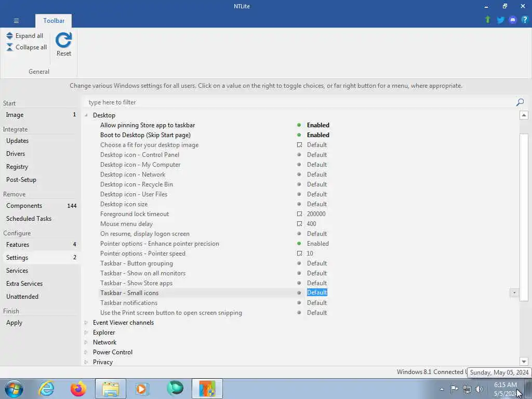Click the settings list scrollbar thumb
This screenshot has height=399, width=532.
pyautogui.click(x=524, y=217)
